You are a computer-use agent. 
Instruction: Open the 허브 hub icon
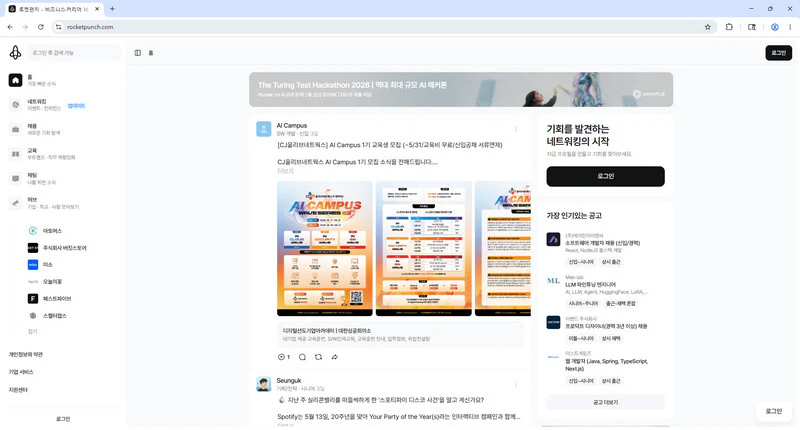(x=15, y=203)
